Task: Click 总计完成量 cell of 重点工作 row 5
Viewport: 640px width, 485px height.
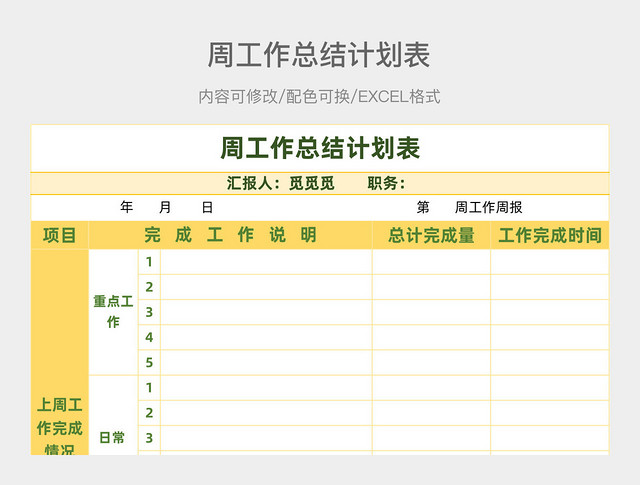Action: click(x=431, y=363)
